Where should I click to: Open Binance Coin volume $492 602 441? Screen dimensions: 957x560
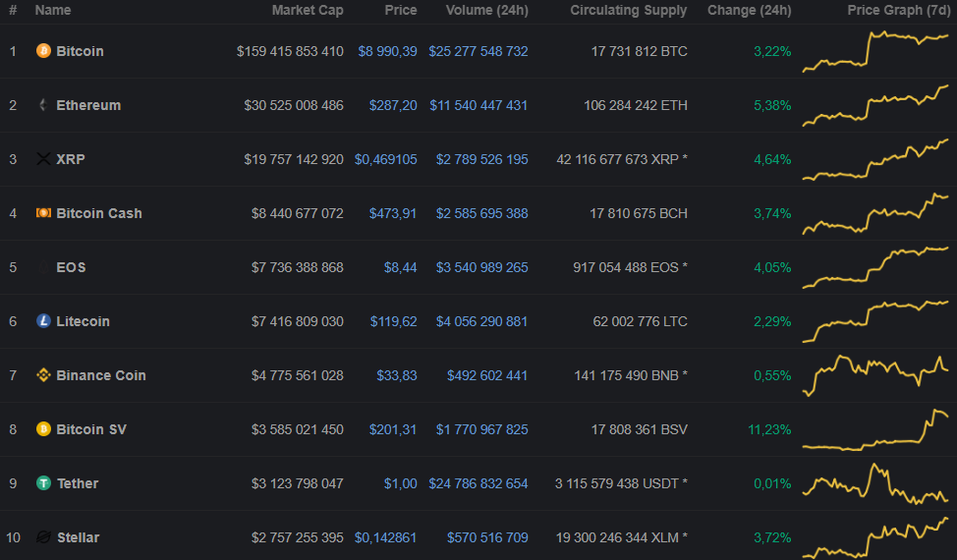click(487, 375)
